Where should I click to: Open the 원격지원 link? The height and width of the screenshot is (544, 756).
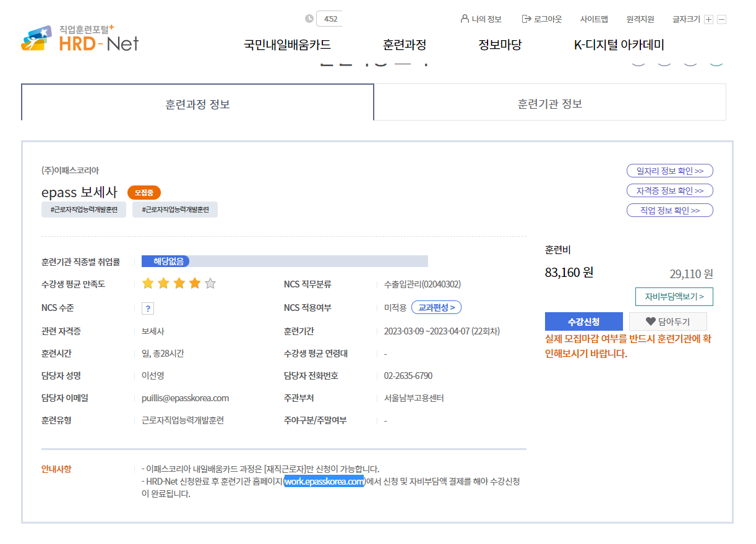[x=640, y=19]
